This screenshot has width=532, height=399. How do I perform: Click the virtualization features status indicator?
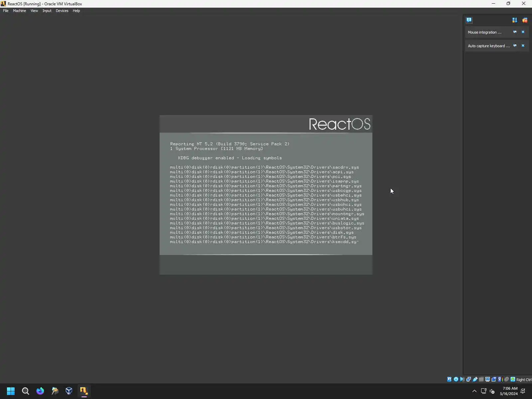(x=500, y=379)
